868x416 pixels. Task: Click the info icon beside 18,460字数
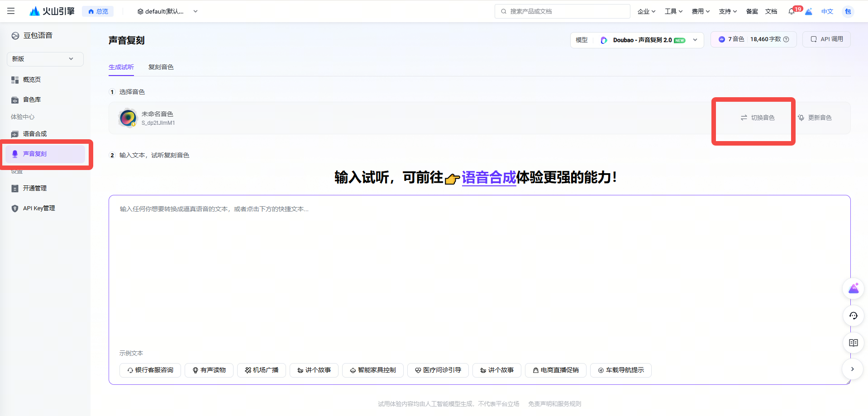pos(786,39)
